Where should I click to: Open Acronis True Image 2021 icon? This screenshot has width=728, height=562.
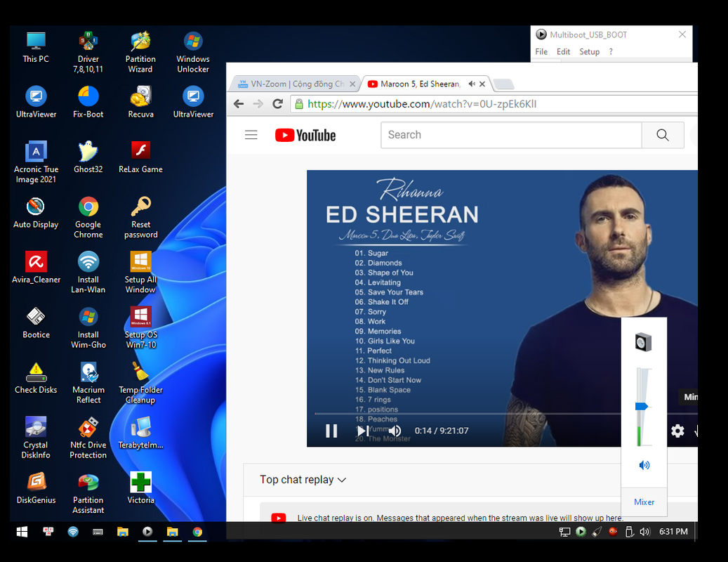(36, 162)
